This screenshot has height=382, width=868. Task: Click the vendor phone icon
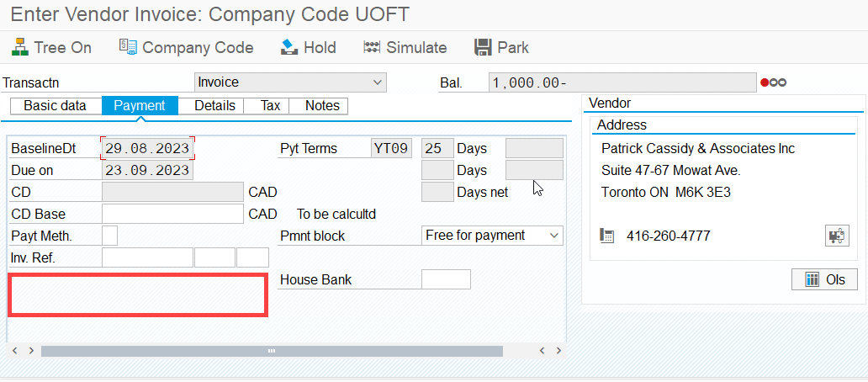click(x=607, y=236)
